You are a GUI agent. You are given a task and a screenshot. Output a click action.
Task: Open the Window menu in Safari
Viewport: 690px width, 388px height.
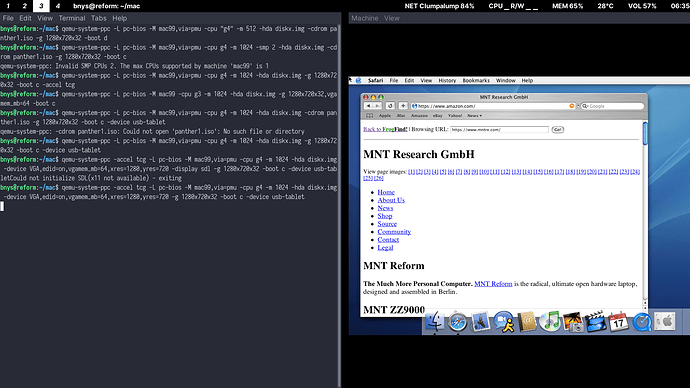coord(506,81)
